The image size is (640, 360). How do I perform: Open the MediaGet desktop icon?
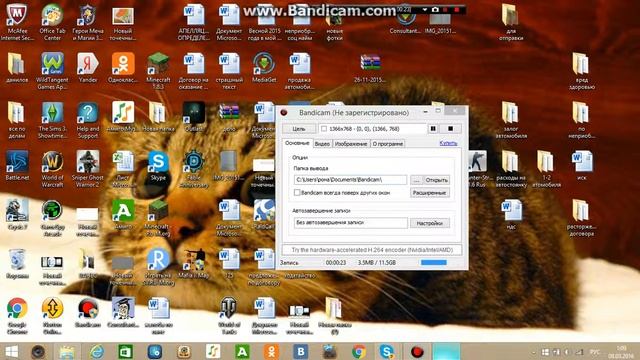pos(264,68)
